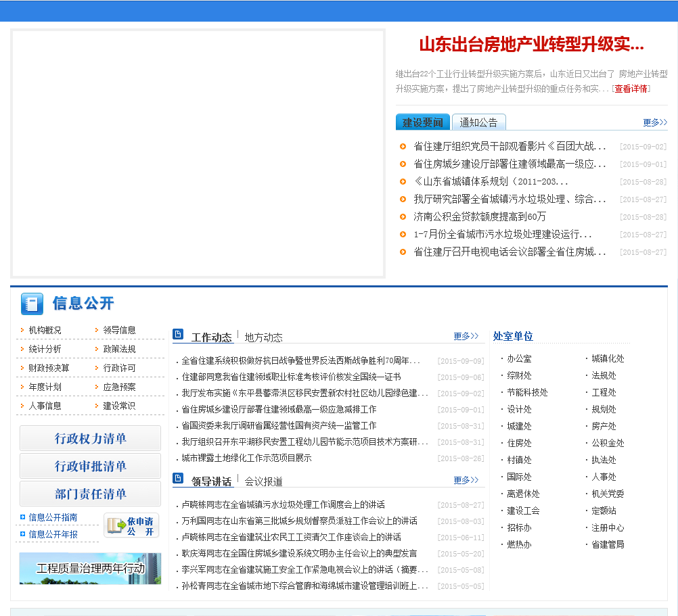Open speech 耿庆海同志在全国住房城乡建设系统文明办
678x616 pixels.
coord(299,553)
